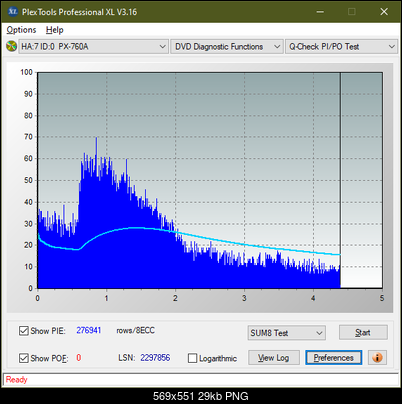
Task: Click the LSN value 2297856
Action: tap(155, 358)
